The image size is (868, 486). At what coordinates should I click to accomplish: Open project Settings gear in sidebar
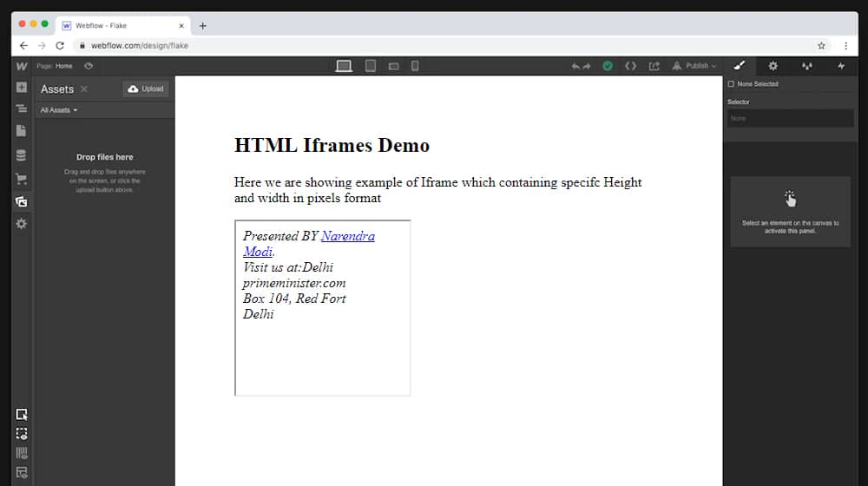pyautogui.click(x=21, y=224)
